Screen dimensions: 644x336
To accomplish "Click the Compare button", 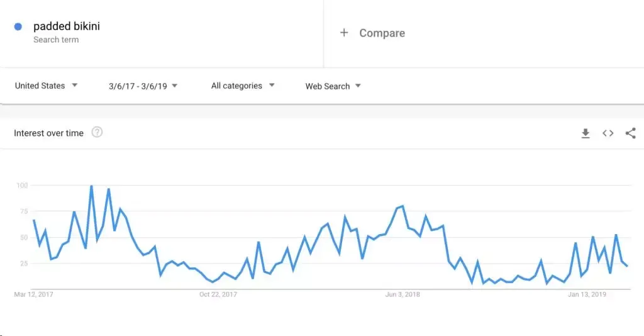I will click(382, 33).
